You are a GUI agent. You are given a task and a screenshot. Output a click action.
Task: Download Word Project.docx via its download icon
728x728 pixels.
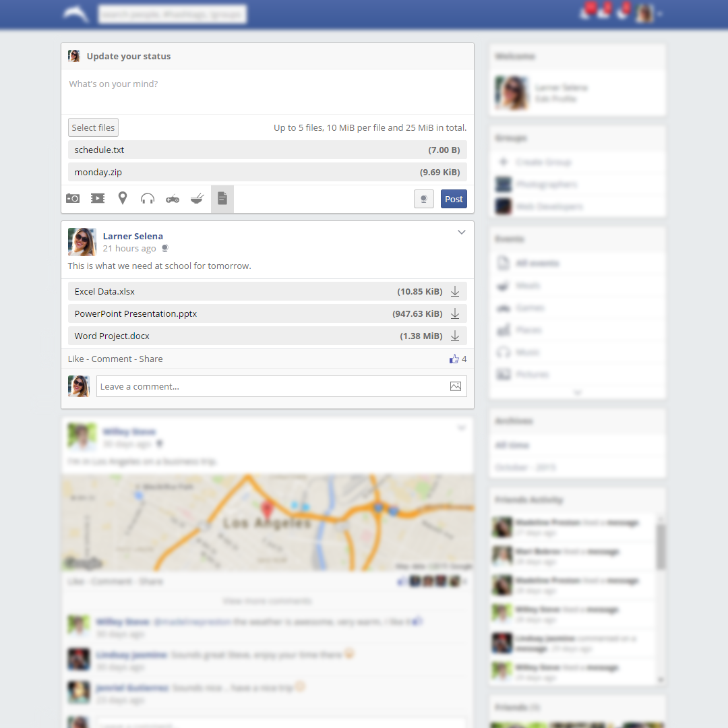tap(455, 336)
